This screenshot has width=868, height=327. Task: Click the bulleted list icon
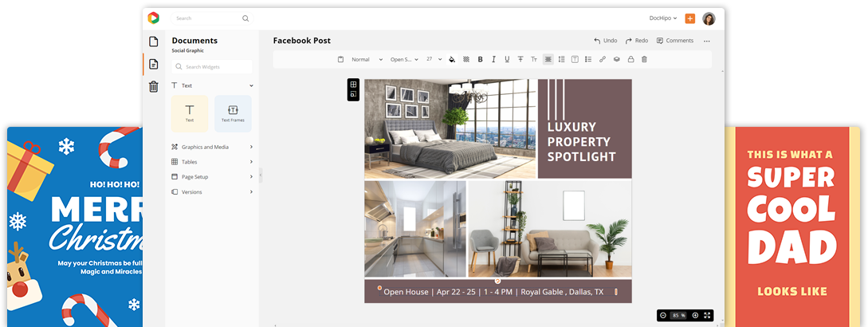(x=588, y=59)
